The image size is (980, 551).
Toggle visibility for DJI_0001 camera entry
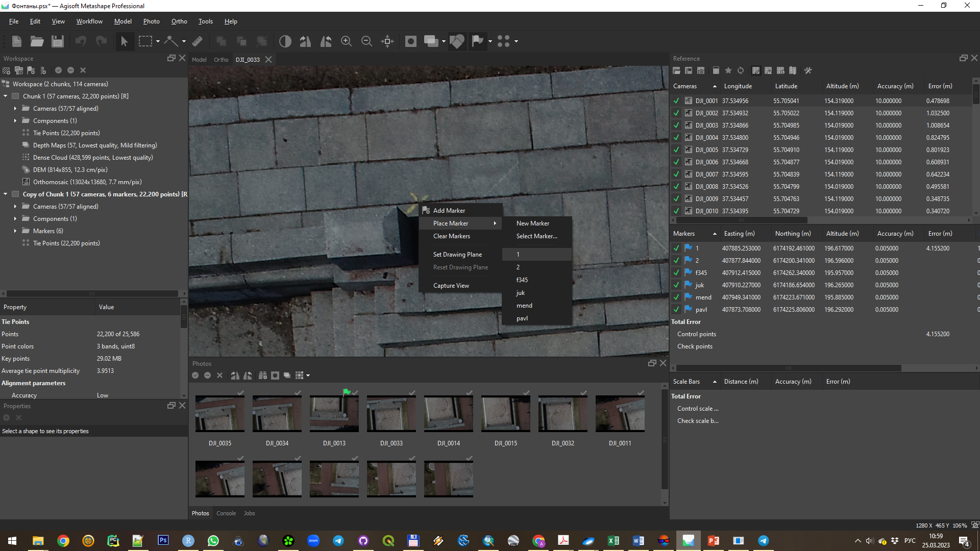(x=676, y=100)
